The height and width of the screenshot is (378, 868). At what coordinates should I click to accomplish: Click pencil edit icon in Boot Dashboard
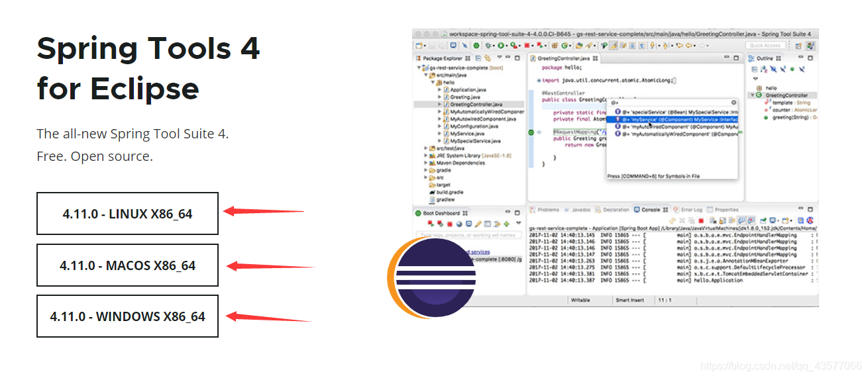[478, 224]
